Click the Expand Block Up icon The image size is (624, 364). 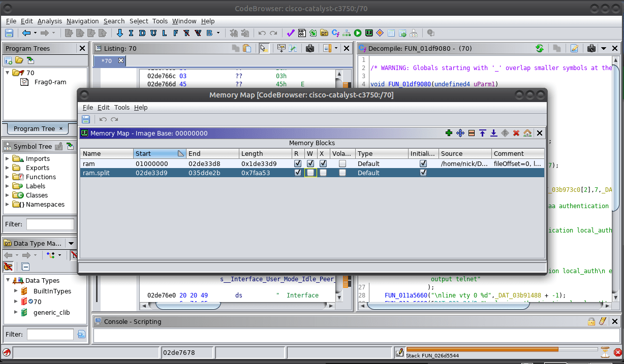tap(483, 133)
